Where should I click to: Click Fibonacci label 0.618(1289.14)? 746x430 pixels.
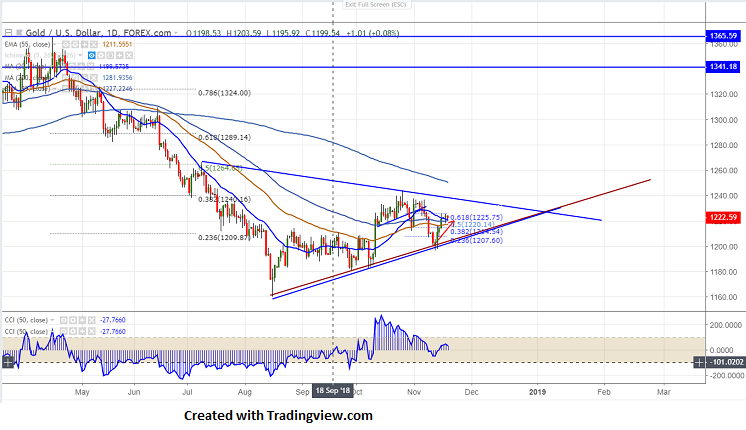pos(224,137)
